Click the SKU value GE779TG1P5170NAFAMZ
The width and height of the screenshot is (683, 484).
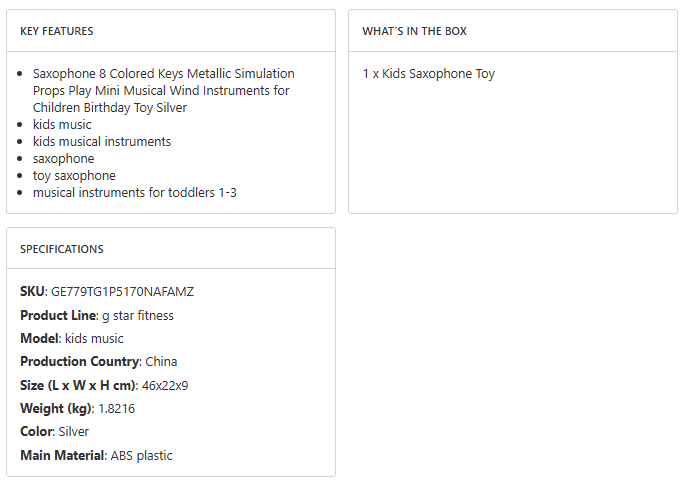(x=122, y=292)
